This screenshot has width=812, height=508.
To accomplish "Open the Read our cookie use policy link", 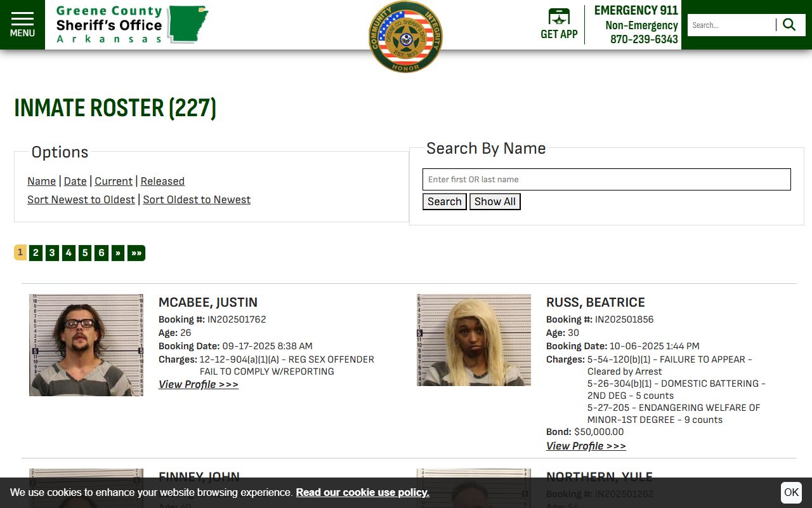I will (362, 492).
